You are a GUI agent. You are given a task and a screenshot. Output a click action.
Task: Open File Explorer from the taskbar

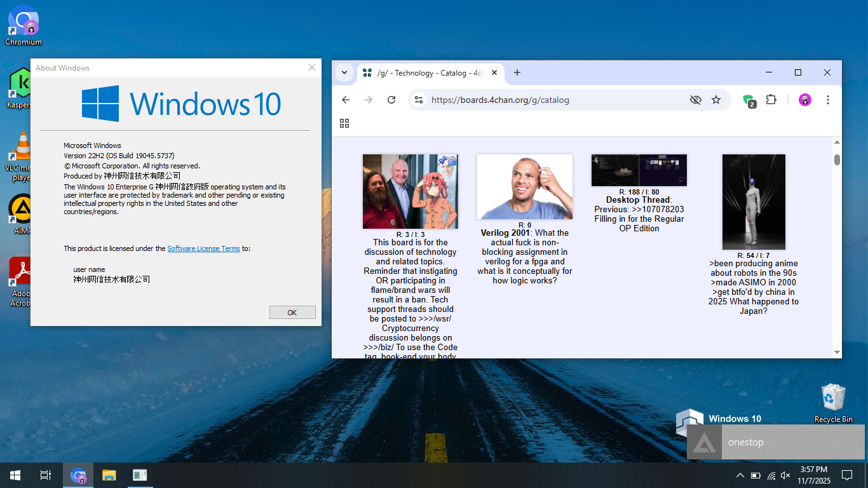pyautogui.click(x=109, y=475)
